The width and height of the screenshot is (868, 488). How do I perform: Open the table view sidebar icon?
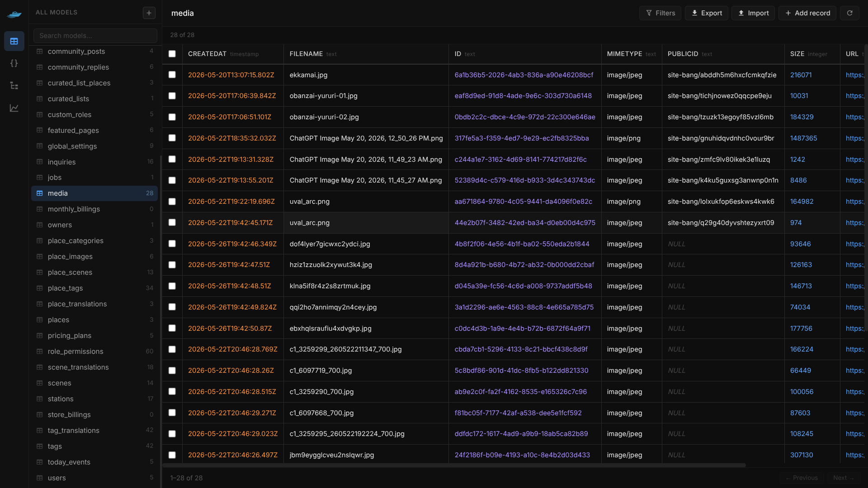(14, 41)
